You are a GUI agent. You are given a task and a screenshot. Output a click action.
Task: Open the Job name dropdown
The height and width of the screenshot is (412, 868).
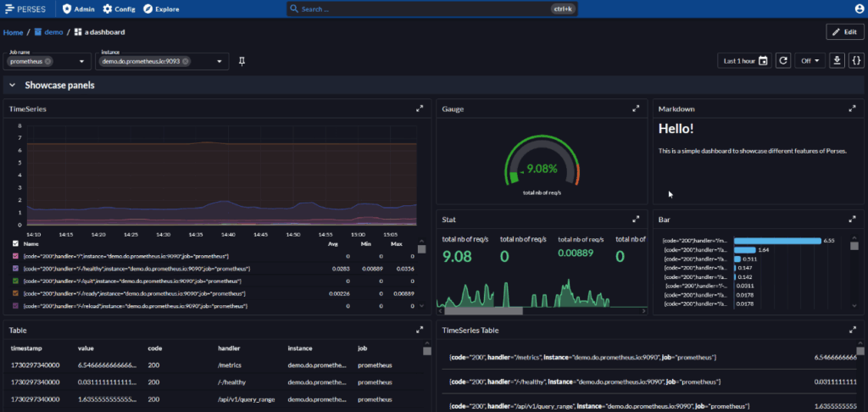pos(82,61)
